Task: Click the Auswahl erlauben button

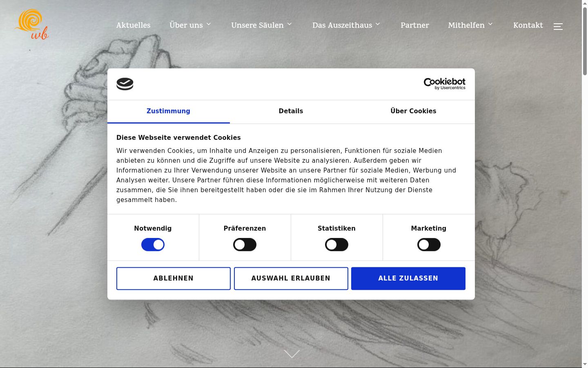Action: pyautogui.click(x=291, y=278)
